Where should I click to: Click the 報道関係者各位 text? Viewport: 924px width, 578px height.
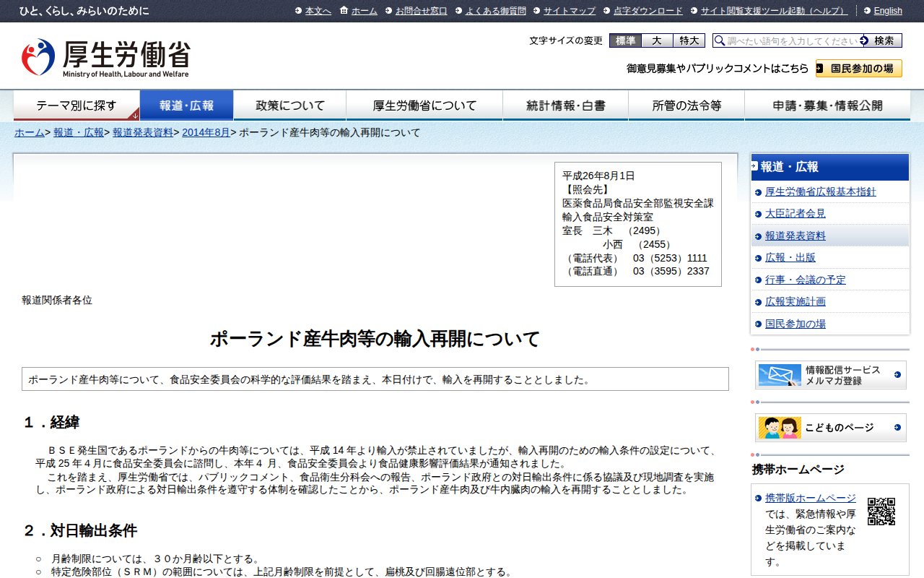[x=57, y=300]
